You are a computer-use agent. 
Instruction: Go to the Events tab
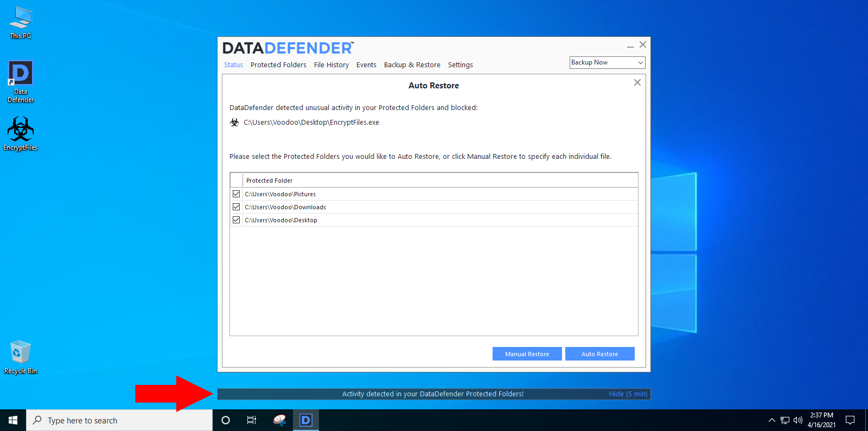click(366, 65)
